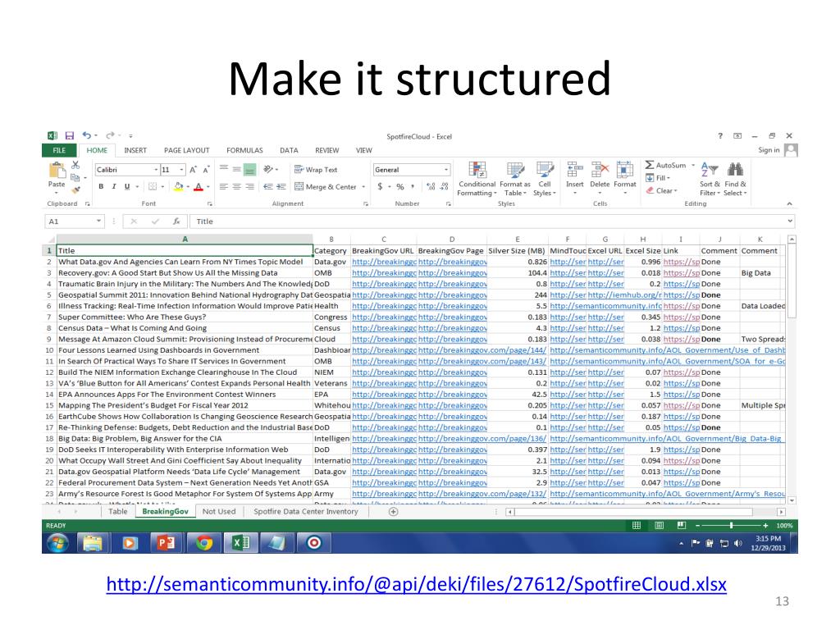
Task: Click AutoSum button
Action: click(x=666, y=165)
